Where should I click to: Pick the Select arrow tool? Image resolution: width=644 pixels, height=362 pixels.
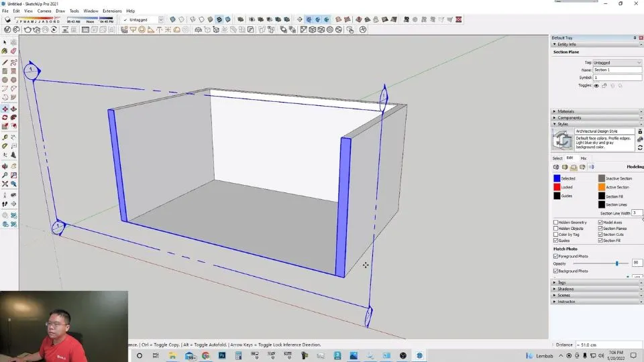click(x=5, y=42)
